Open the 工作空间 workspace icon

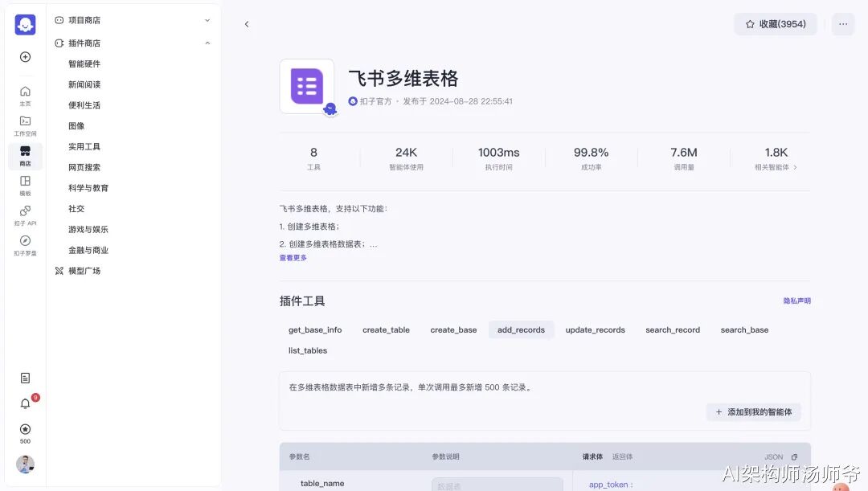(25, 125)
